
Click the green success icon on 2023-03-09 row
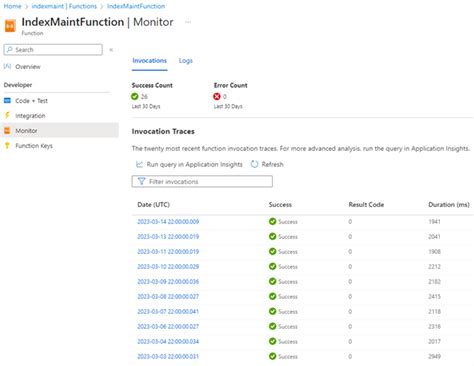[273, 281]
